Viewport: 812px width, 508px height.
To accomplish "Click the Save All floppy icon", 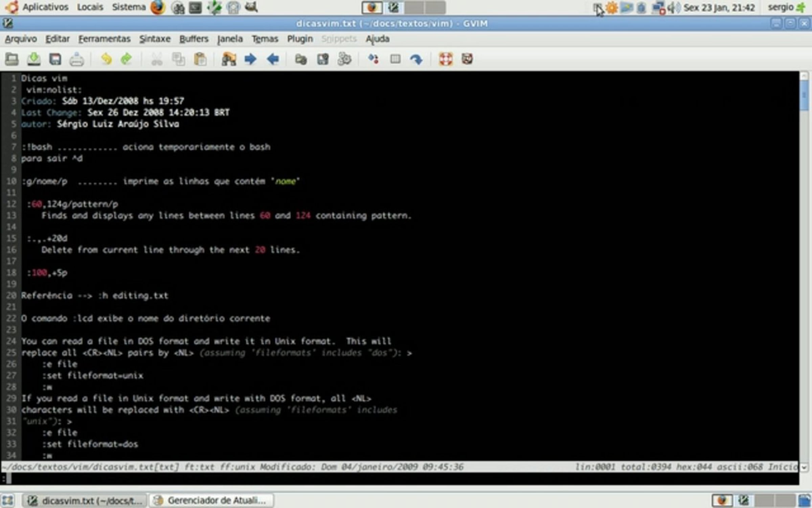I will [x=55, y=59].
